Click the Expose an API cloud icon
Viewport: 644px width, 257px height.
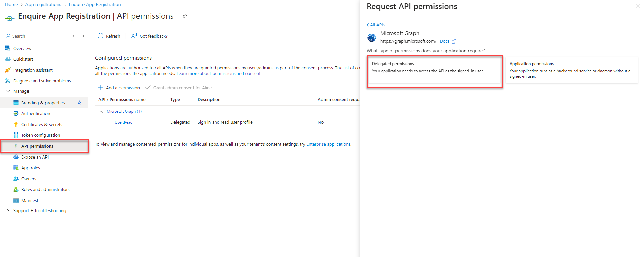click(16, 157)
